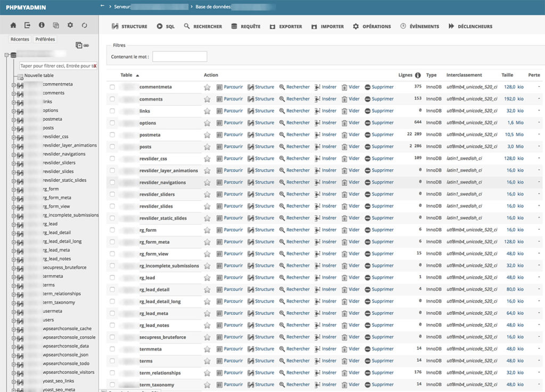Click Parcourir for the posts table
The height and width of the screenshot is (392, 545).
[x=229, y=146]
